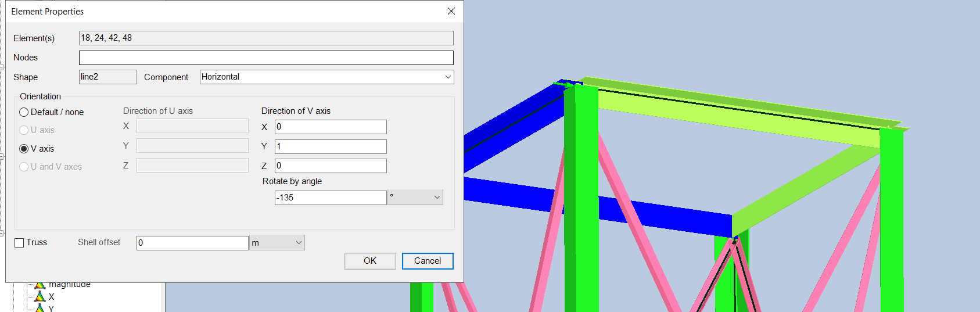The width and height of the screenshot is (980, 312).
Task: Open the Shell offset unit dropdown
Action: pyautogui.click(x=277, y=243)
